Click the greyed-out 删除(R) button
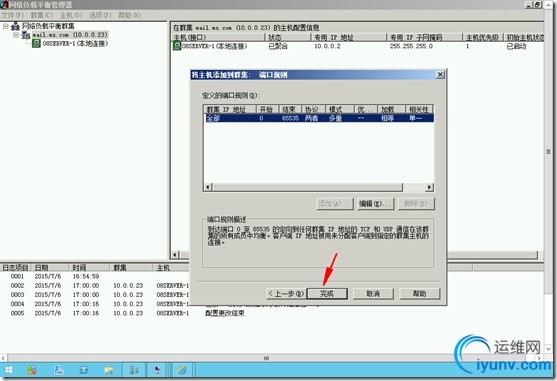The image size is (557, 381). pyautogui.click(x=416, y=203)
